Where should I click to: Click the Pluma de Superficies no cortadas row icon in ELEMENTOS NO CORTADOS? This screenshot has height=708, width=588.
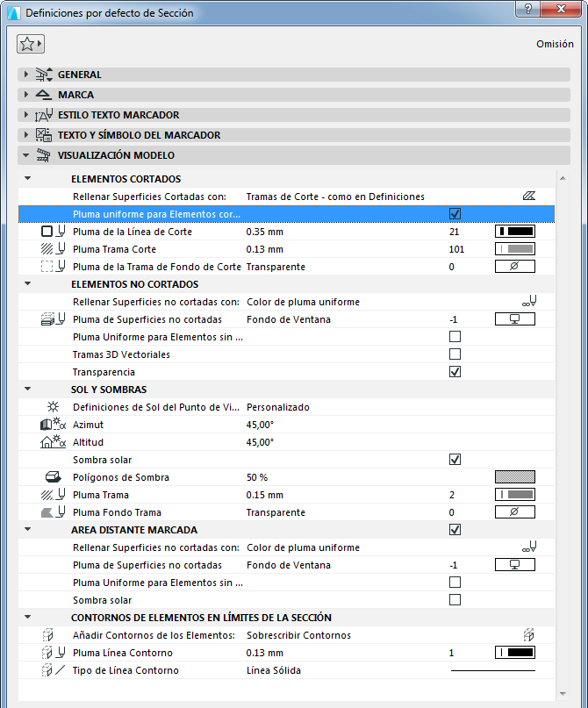53,319
